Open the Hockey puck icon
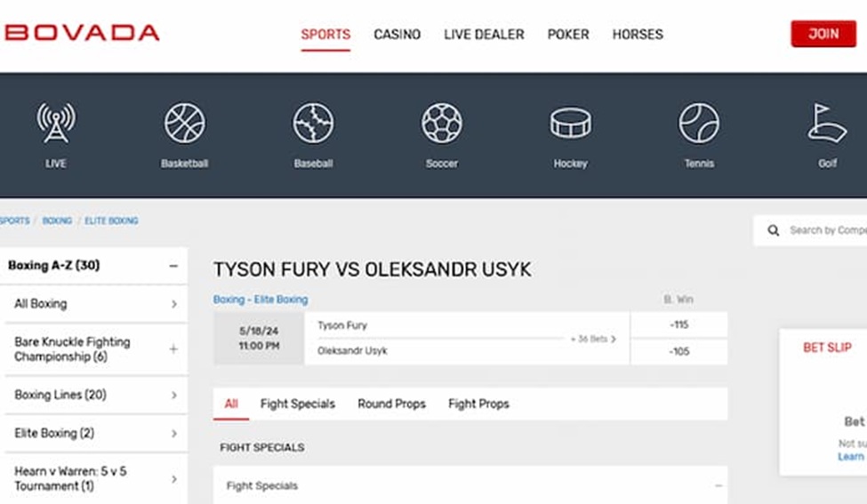The image size is (867, 504). pyautogui.click(x=570, y=124)
